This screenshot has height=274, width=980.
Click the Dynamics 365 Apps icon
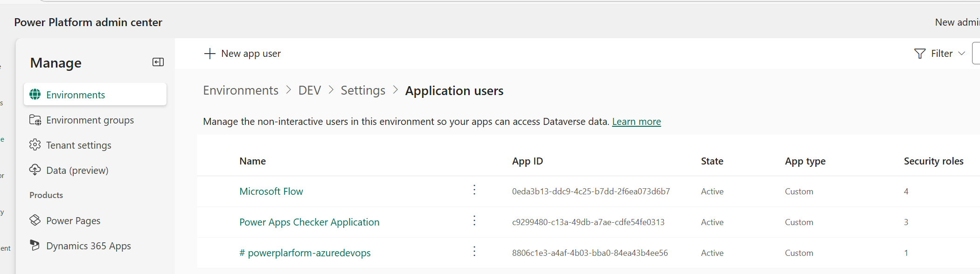click(x=35, y=245)
